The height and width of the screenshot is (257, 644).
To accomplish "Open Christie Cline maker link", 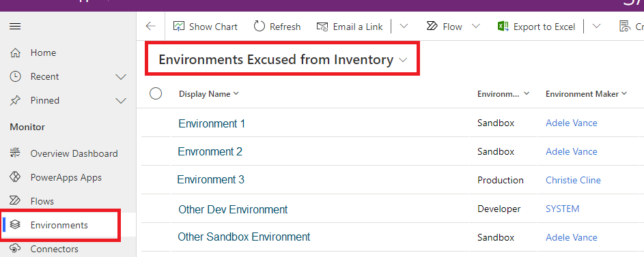I will [x=573, y=180].
